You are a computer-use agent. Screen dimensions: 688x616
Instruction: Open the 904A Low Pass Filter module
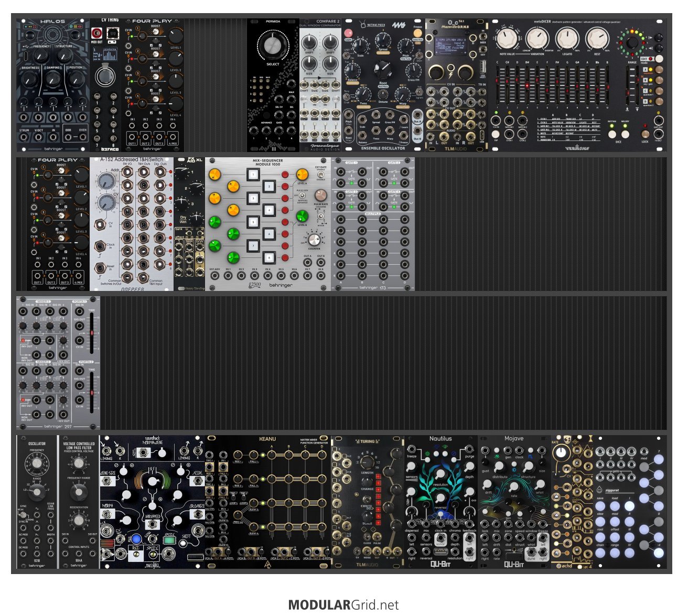point(79,501)
